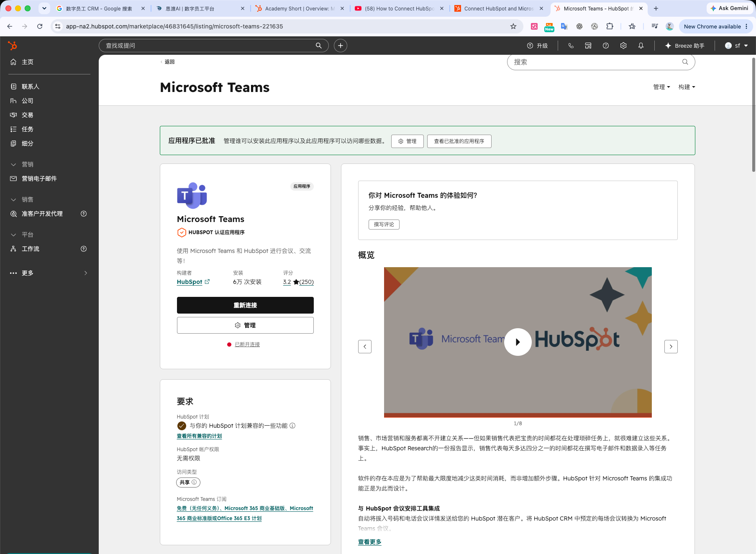Collapse the 营销 sidebar section
Image resolution: width=756 pixels, height=554 pixels.
(22, 164)
